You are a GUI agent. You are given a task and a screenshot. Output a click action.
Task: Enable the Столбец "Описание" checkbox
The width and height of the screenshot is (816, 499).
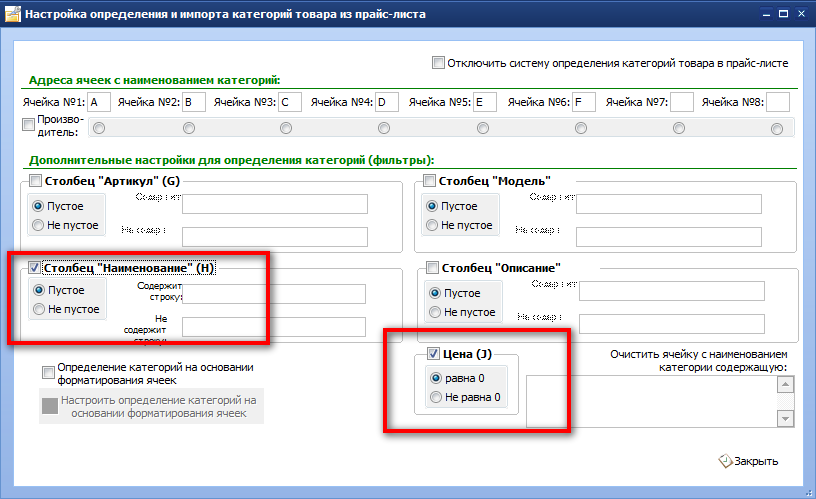coord(432,268)
